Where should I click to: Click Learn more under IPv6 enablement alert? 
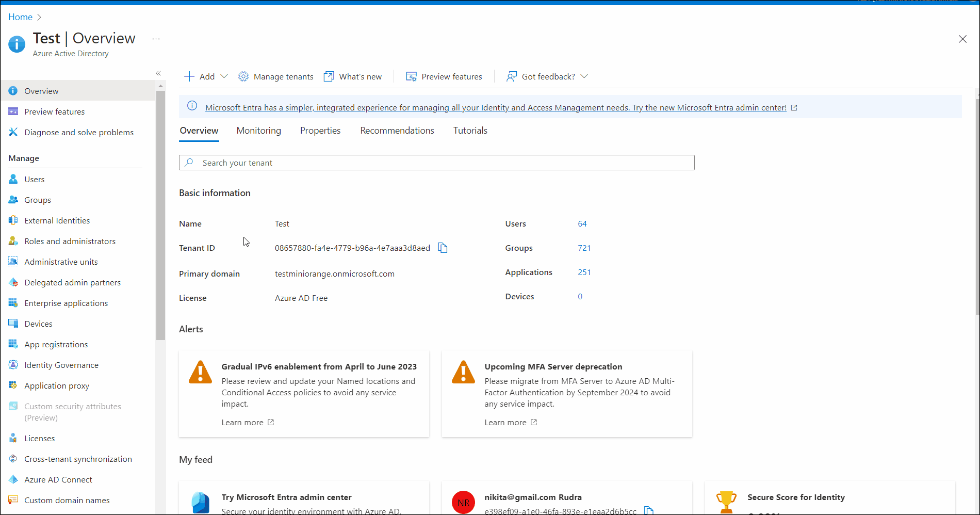pos(247,423)
